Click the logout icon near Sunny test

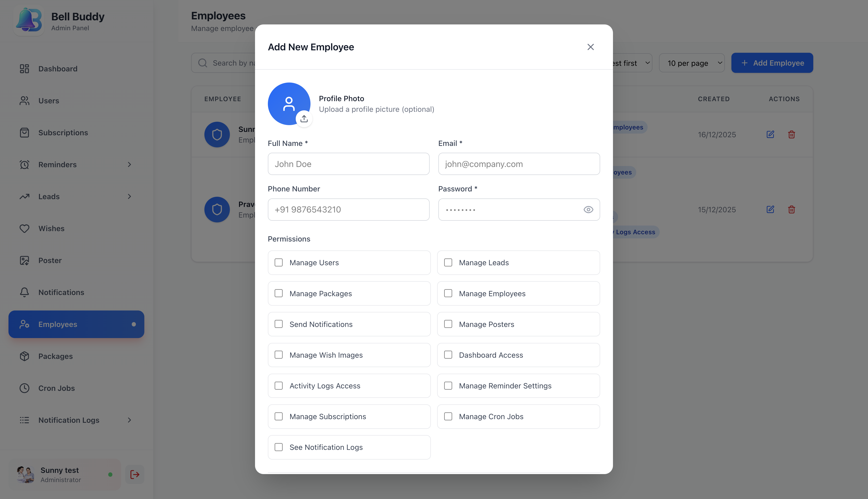(134, 474)
